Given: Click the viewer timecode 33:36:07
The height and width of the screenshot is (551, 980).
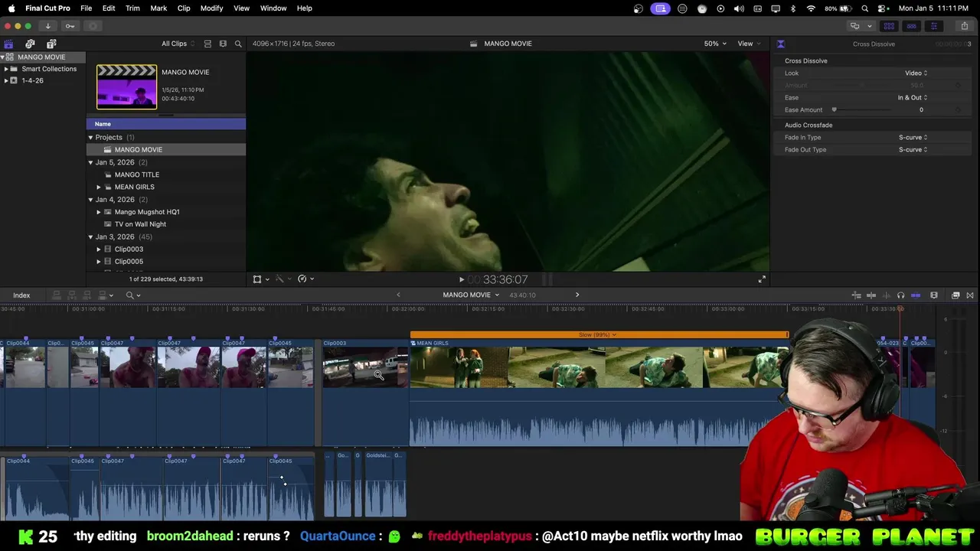Looking at the screenshot, I should pos(505,280).
